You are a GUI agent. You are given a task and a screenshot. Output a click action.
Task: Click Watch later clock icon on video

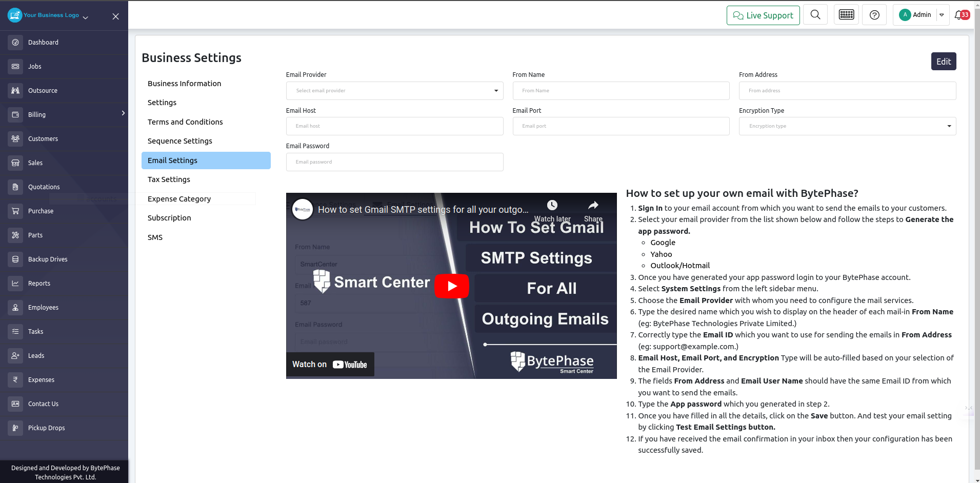click(552, 211)
